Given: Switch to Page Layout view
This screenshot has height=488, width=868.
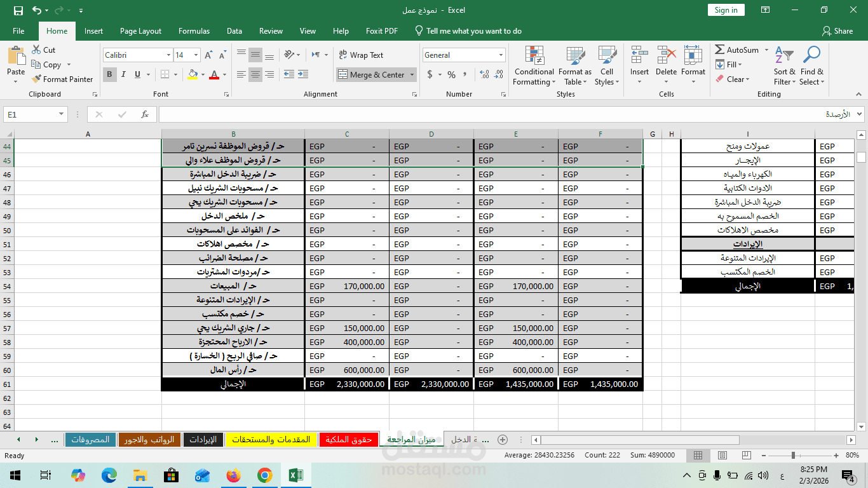Looking at the screenshot, I should (721, 456).
